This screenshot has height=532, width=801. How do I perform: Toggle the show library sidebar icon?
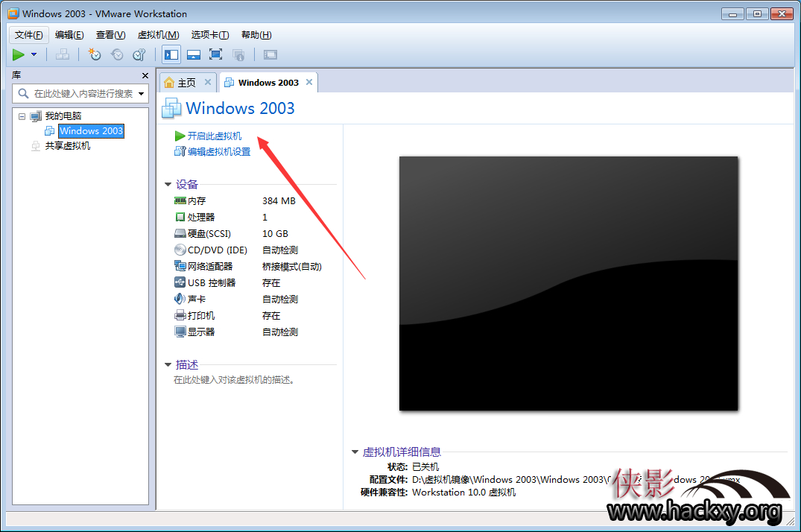(x=171, y=54)
